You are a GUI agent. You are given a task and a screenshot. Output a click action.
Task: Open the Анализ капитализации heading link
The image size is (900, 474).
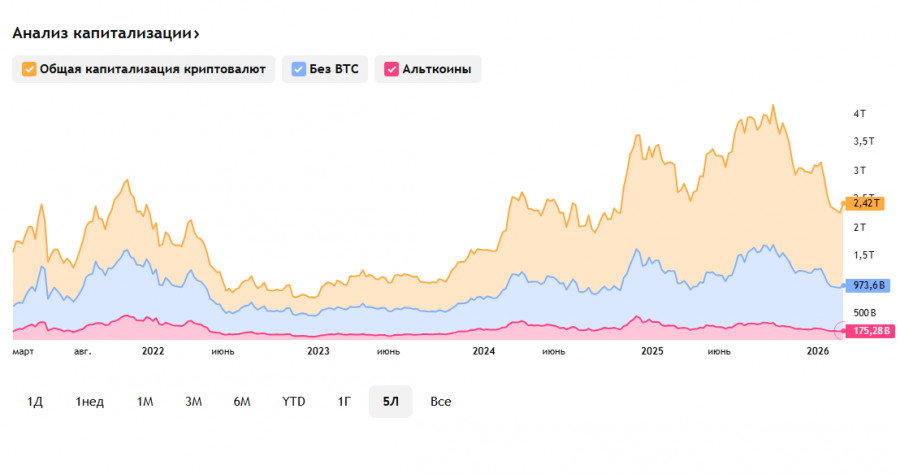[106, 33]
